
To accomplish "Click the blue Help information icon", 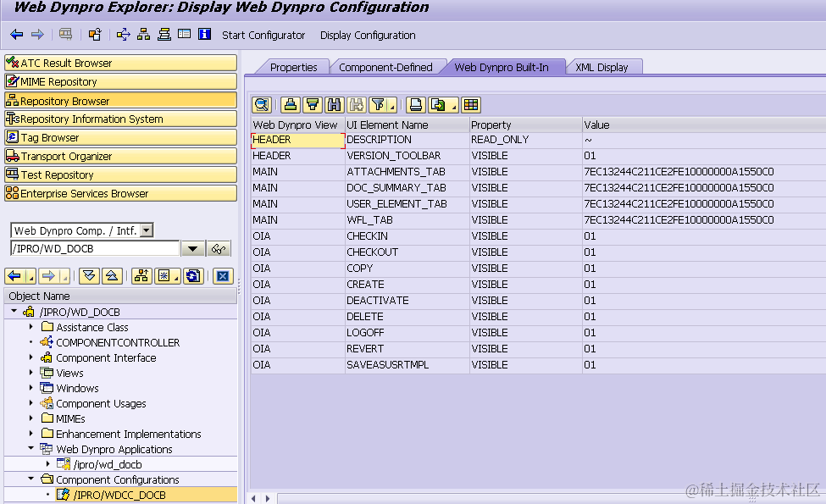I will pos(204,34).
